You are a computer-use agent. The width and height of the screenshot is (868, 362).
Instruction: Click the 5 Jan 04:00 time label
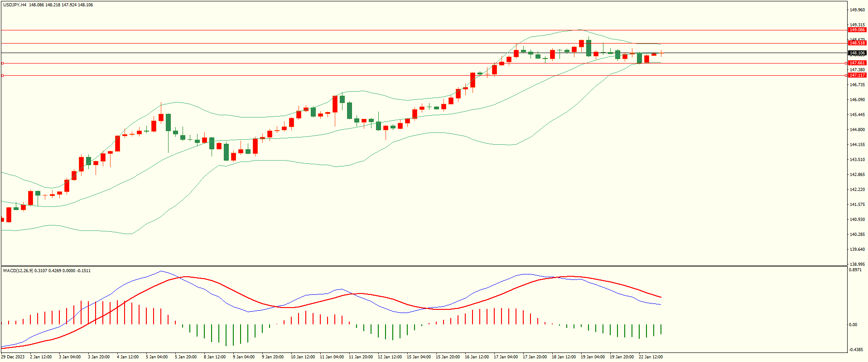click(156, 357)
